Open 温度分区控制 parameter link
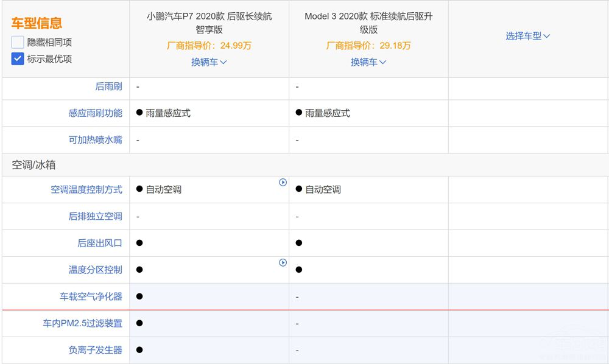The height and width of the screenshot is (364, 609). tap(96, 270)
